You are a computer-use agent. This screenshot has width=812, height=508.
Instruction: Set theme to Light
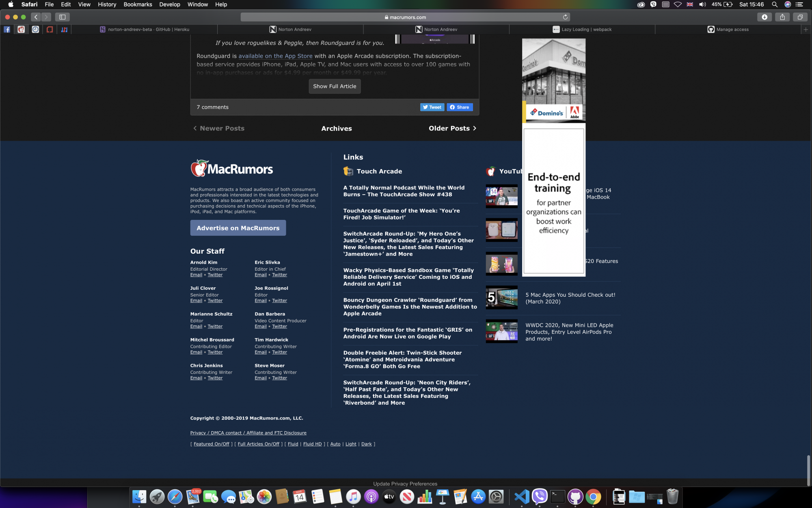click(351, 444)
